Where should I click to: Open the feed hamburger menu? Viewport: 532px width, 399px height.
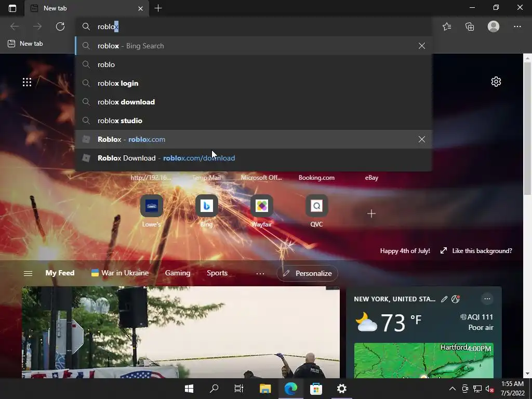28,273
